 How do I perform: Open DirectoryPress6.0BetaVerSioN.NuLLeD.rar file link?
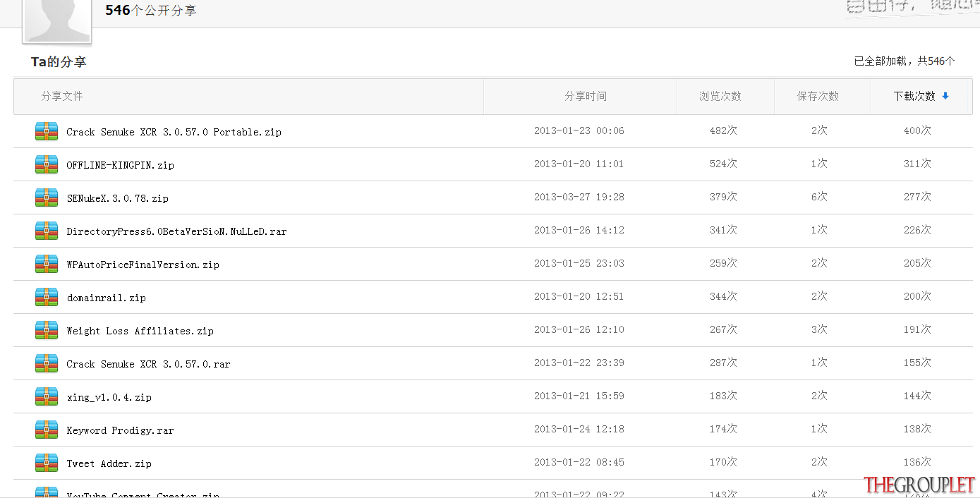pyautogui.click(x=176, y=231)
